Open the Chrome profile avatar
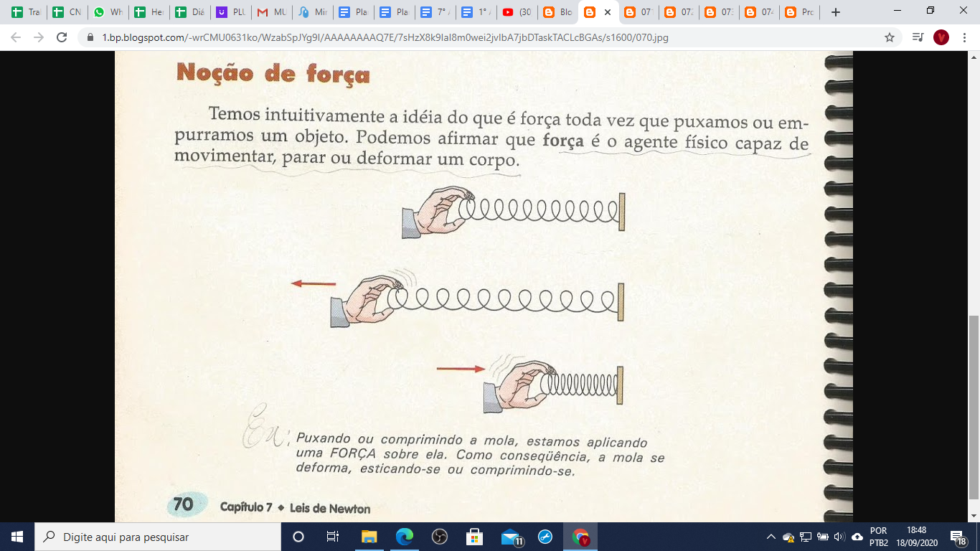Screen dimensions: 980x551 point(941,37)
